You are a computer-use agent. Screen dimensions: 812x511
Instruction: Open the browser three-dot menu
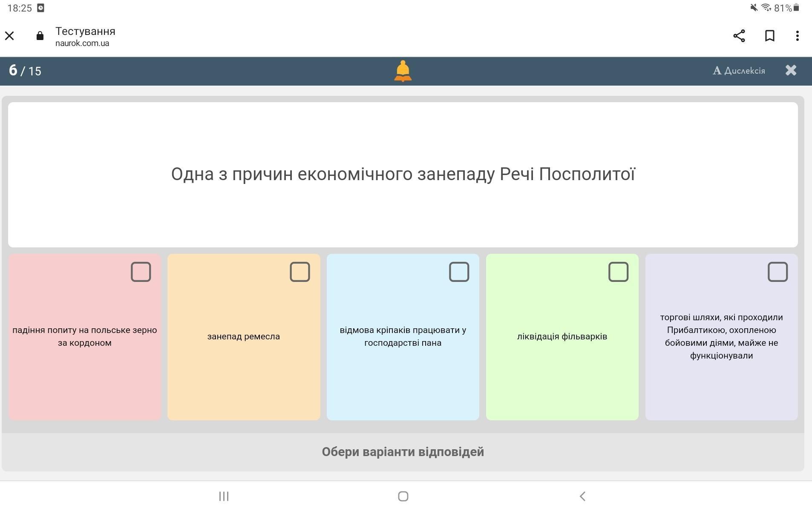click(797, 36)
